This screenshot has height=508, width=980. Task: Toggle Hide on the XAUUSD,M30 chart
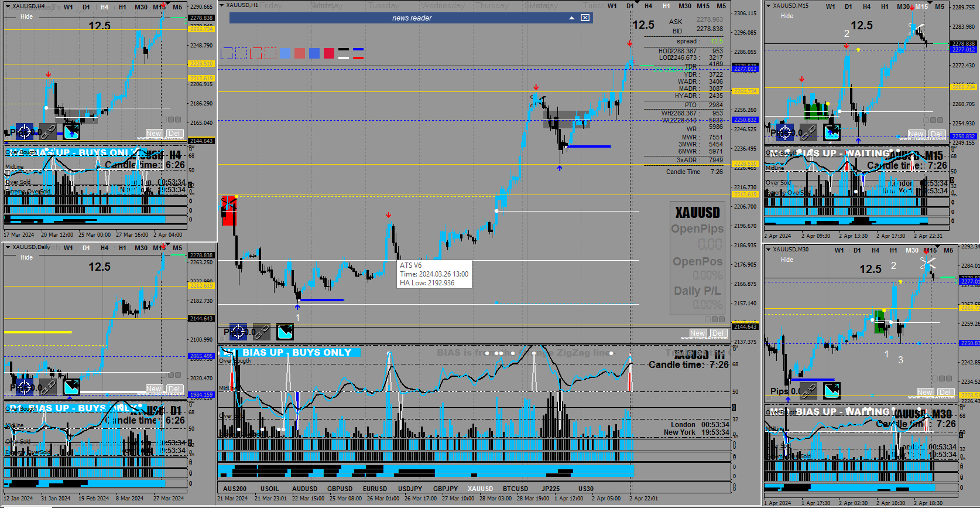[x=787, y=260]
